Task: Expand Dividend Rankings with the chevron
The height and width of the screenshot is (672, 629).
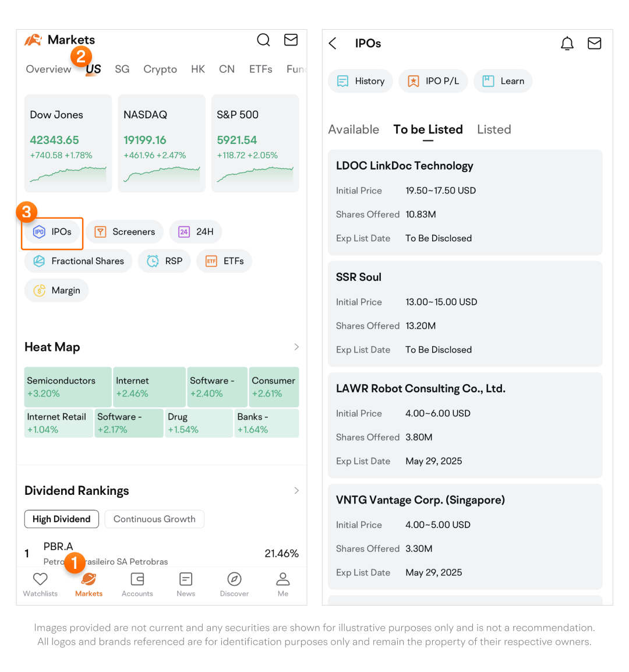Action: [x=296, y=491]
